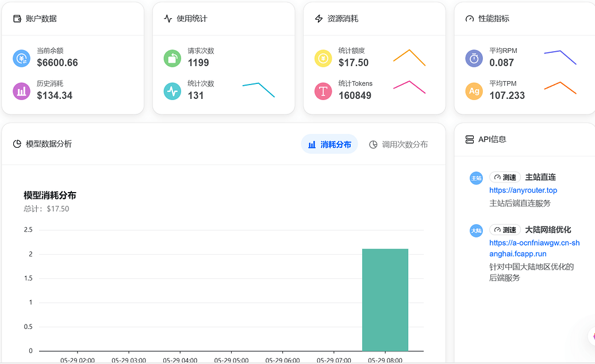Click the purple 平均RPM stopwatch icon

(474, 59)
